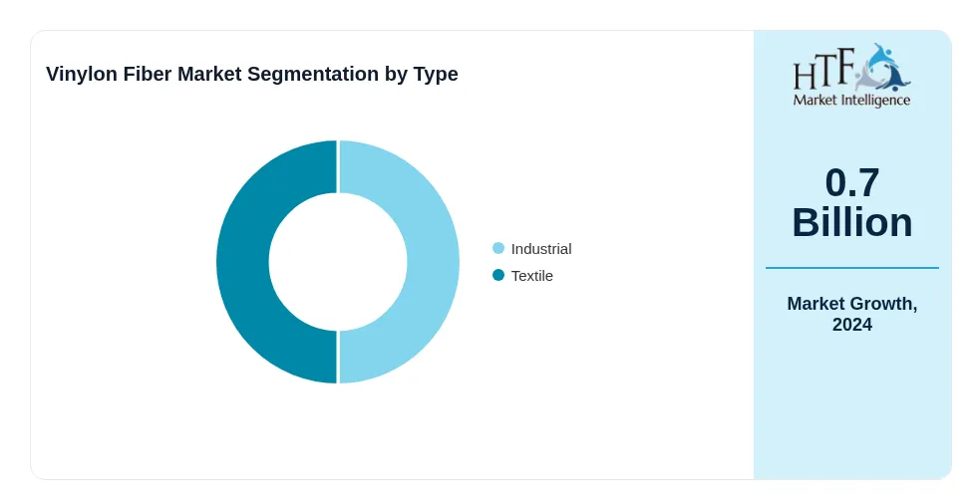Click the Vinylon Fiber Market Segmentation title
This screenshot has height=498, width=980.
click(x=252, y=74)
